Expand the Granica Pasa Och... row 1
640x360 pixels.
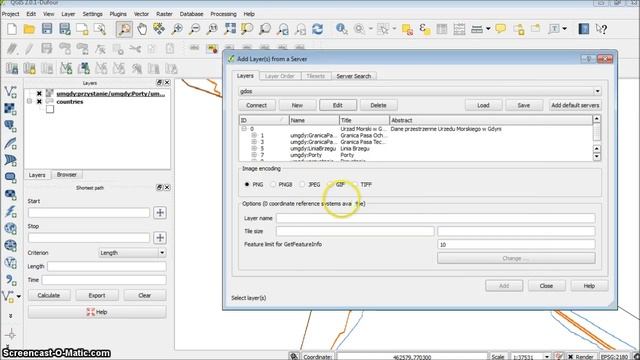254,135
